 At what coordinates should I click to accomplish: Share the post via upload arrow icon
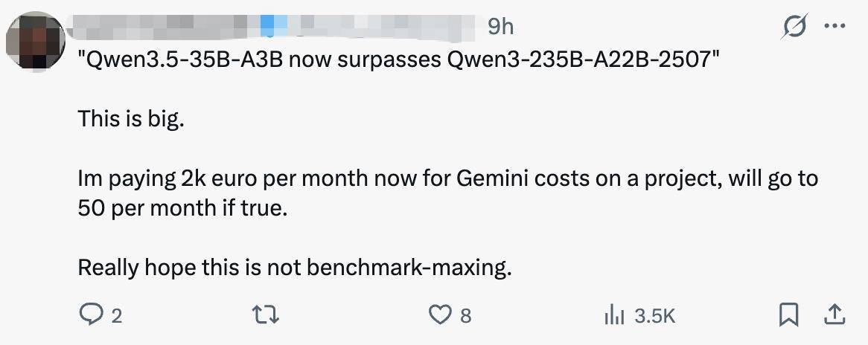point(835,315)
